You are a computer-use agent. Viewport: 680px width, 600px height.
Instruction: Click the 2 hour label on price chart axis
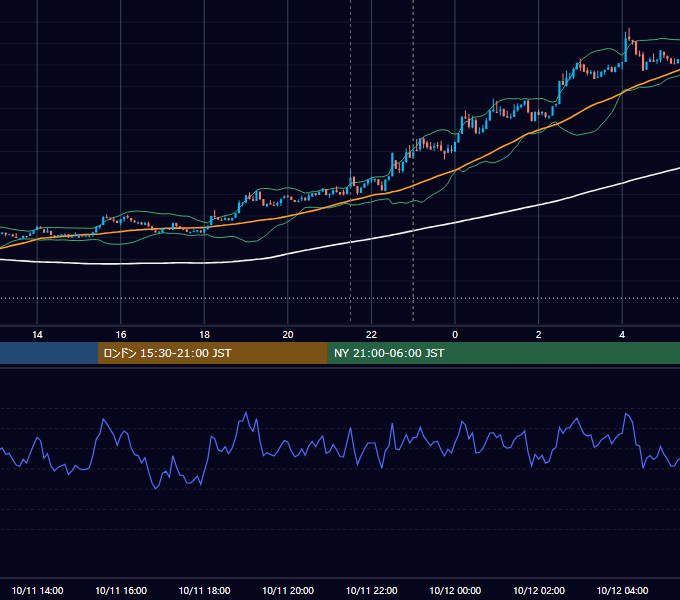coord(539,335)
